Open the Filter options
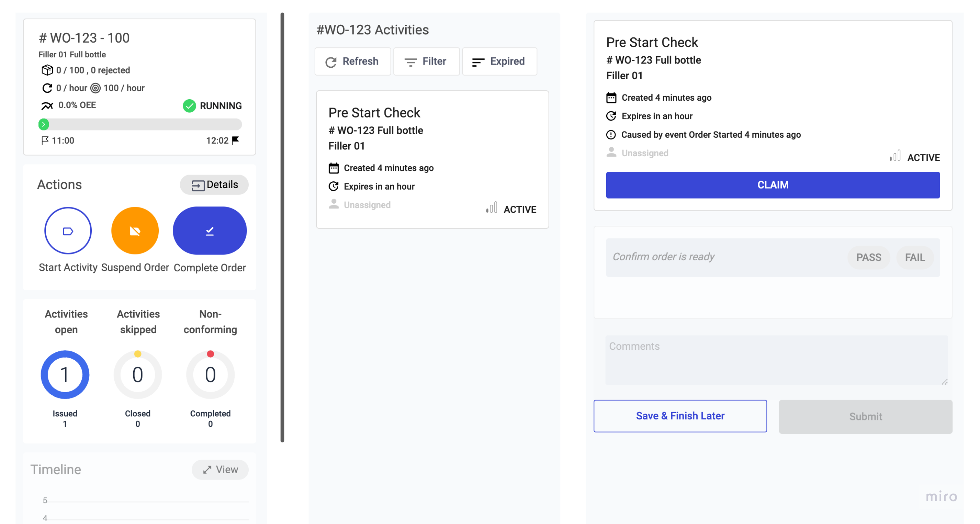The width and height of the screenshot is (980, 524). point(426,61)
